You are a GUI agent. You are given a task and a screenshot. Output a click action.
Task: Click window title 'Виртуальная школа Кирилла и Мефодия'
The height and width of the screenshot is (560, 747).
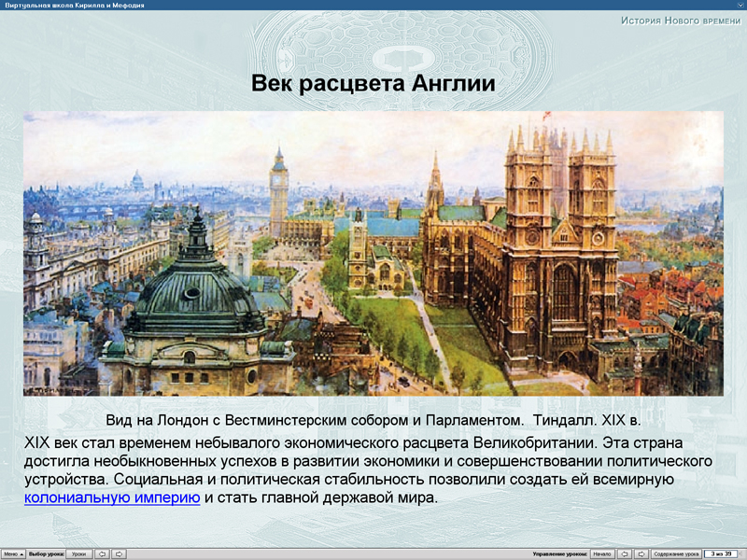tap(75, 6)
